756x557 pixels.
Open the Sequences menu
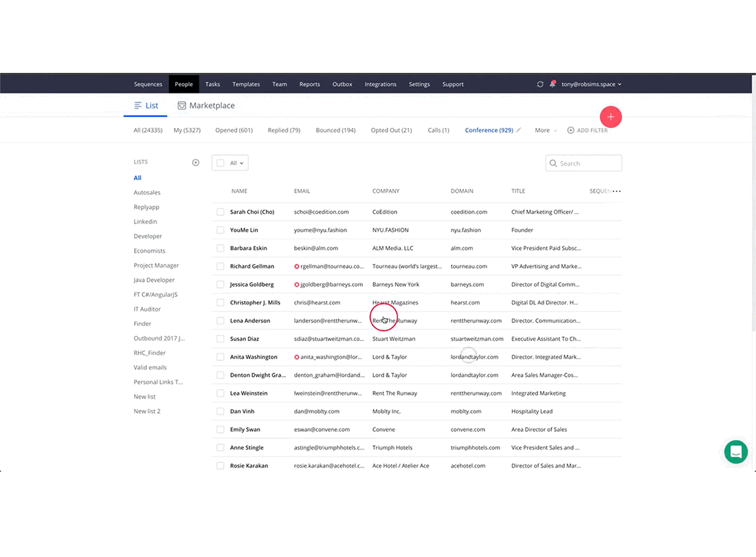pos(148,84)
